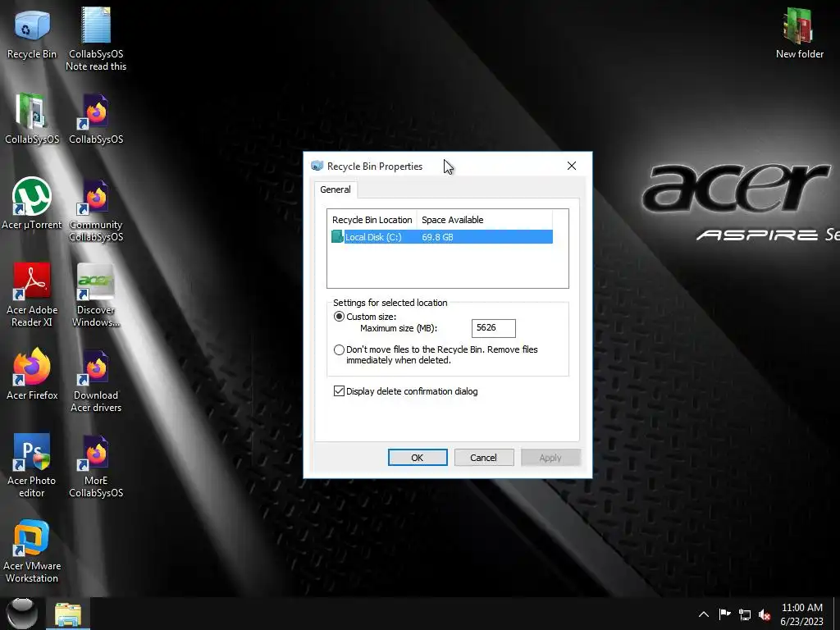Click the Apply button
The width and height of the screenshot is (840, 630).
pyautogui.click(x=550, y=458)
